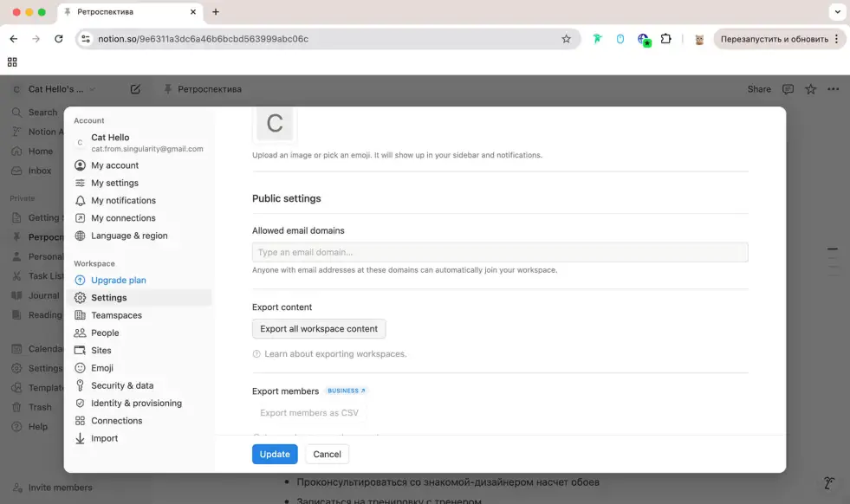Click the Import download icon

pyautogui.click(x=81, y=438)
